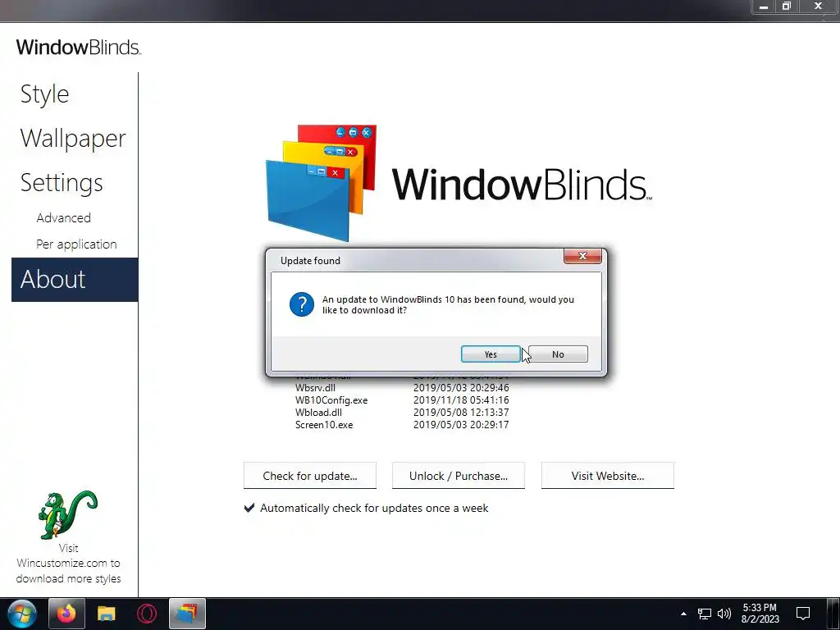
Task: Open the Style section
Action: tap(45, 94)
